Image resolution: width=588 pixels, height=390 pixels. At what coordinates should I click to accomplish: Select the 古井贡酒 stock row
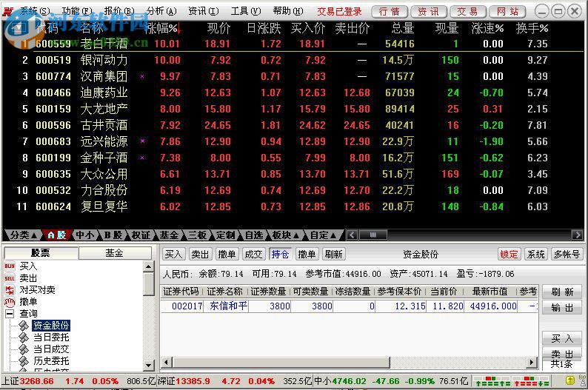(x=293, y=125)
